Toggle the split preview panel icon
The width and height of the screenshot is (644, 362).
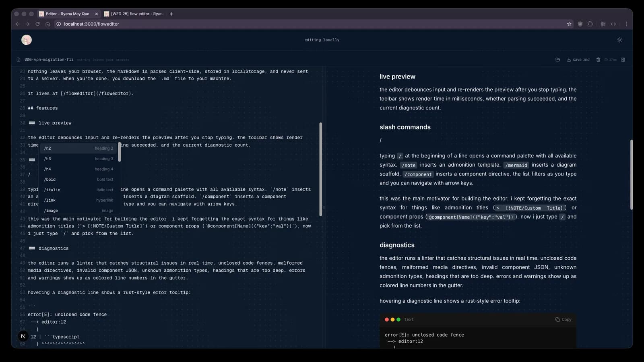623,60
